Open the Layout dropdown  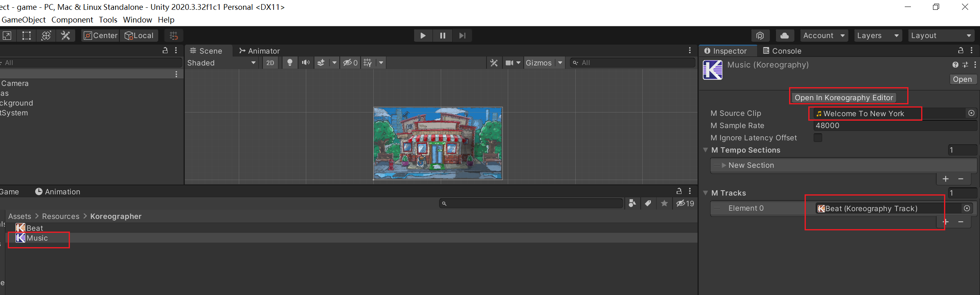coord(941,36)
